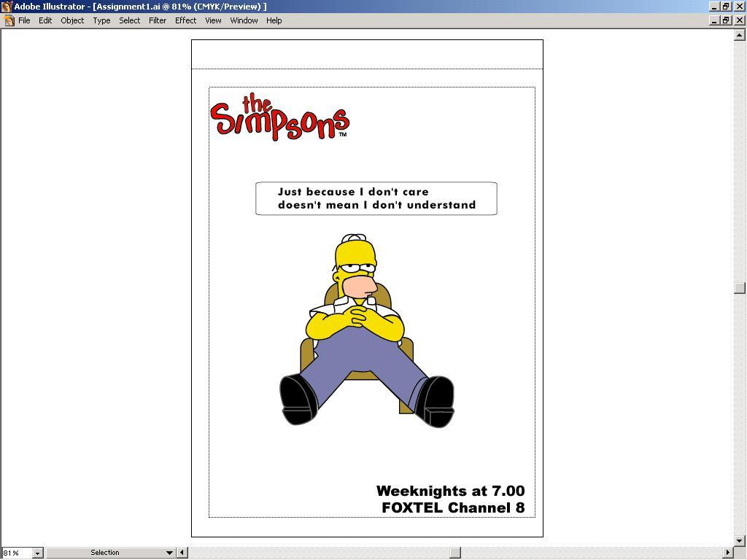Screen dimensions: 747x560
Task: Open the Type menu
Action: [x=101, y=20]
